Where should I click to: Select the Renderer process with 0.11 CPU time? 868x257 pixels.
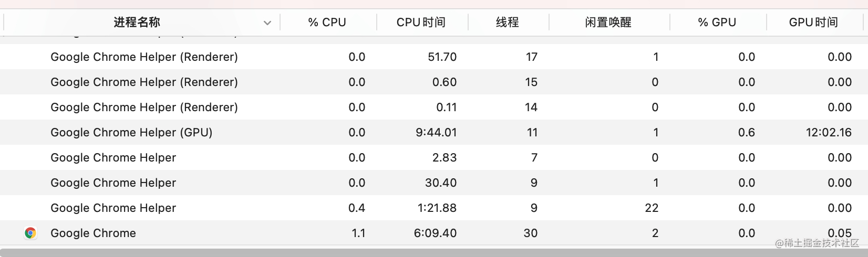pyautogui.click(x=434, y=107)
